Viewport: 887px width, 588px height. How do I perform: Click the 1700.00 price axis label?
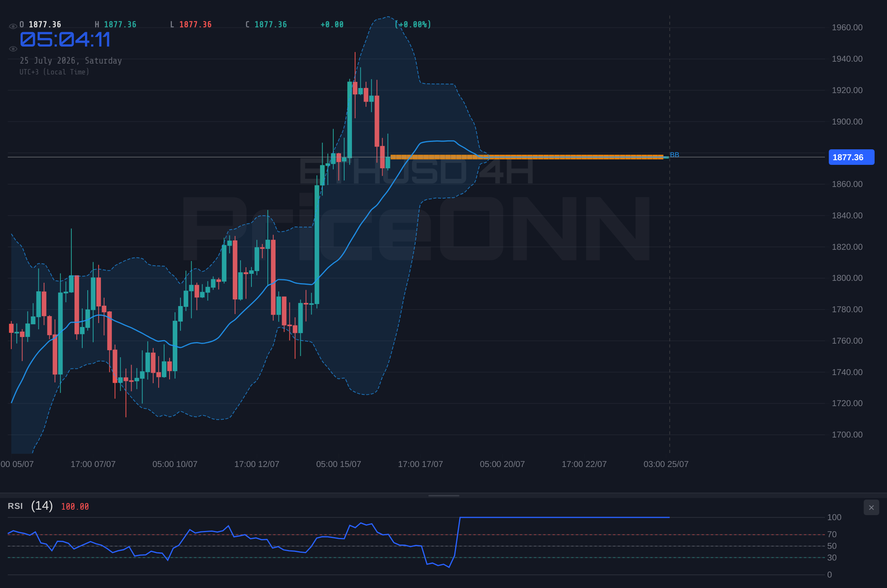tap(847, 435)
